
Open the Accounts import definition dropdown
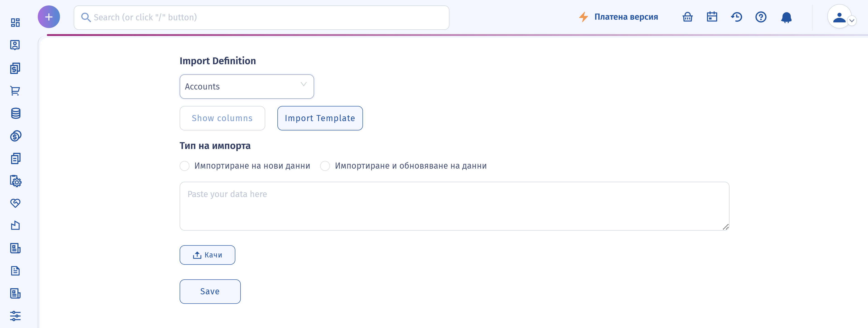[x=247, y=87]
